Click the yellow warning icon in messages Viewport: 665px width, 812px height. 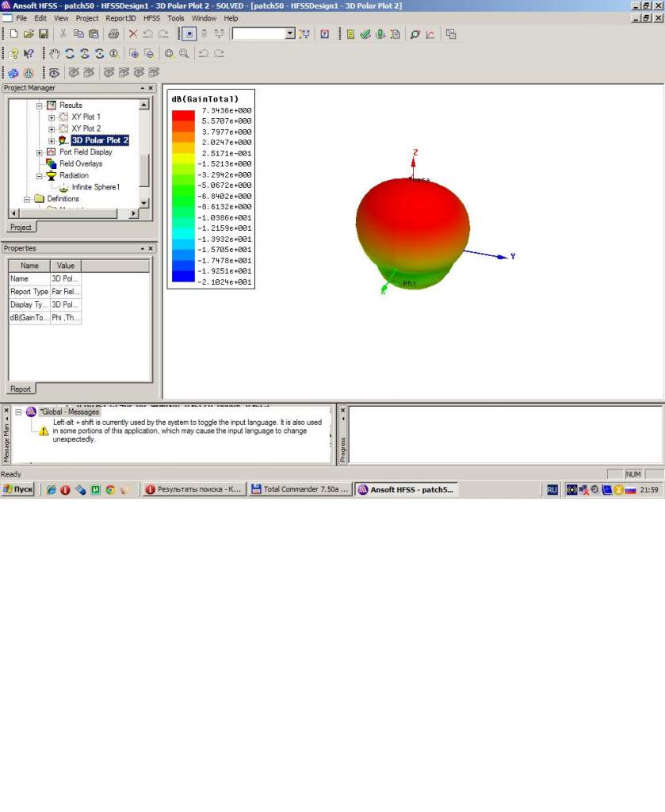[44, 431]
